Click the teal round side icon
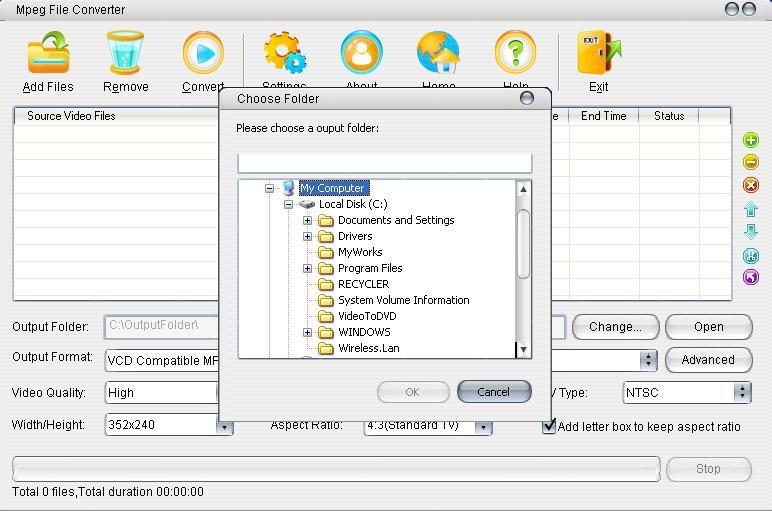The image size is (772, 511). click(x=750, y=255)
